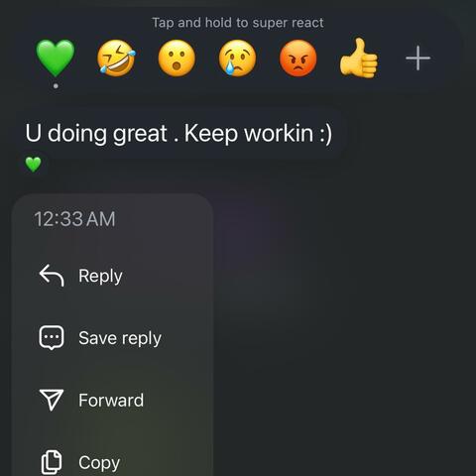Pick the surprised open-mouth emoji reaction
The height and width of the screenshot is (476, 476).
(177, 59)
